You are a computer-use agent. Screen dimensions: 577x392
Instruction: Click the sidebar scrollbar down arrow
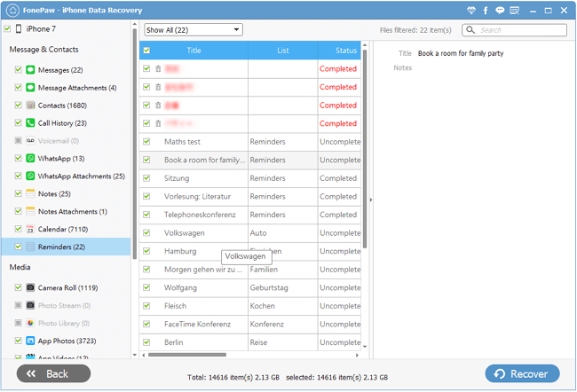point(135,355)
